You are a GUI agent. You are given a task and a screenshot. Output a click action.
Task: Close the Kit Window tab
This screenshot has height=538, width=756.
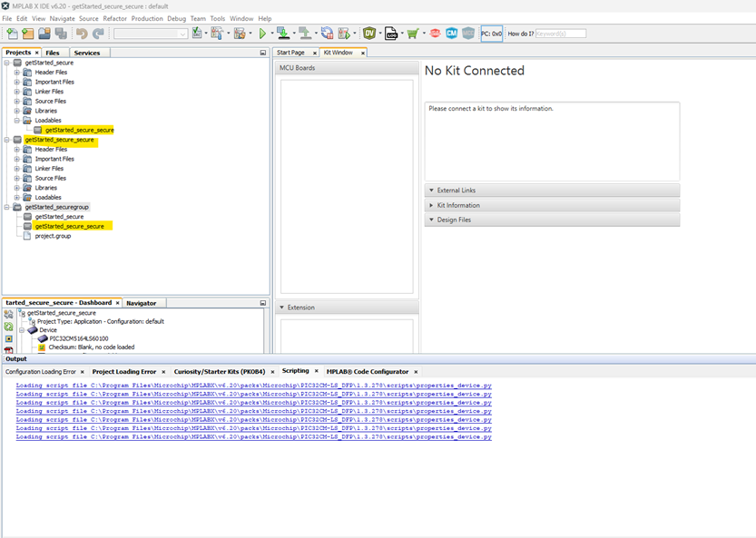(363, 53)
